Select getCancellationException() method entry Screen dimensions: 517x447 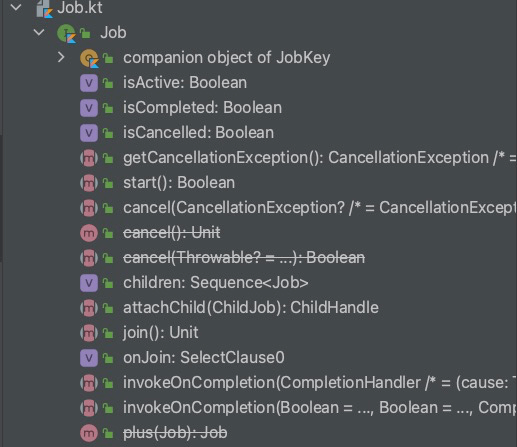coord(320,158)
